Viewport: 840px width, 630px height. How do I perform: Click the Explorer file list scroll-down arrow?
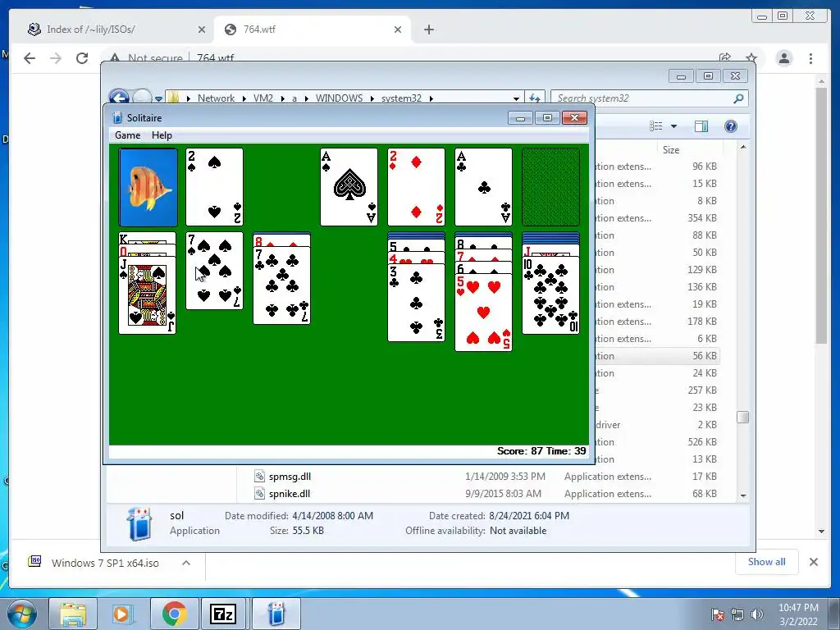pyautogui.click(x=743, y=495)
